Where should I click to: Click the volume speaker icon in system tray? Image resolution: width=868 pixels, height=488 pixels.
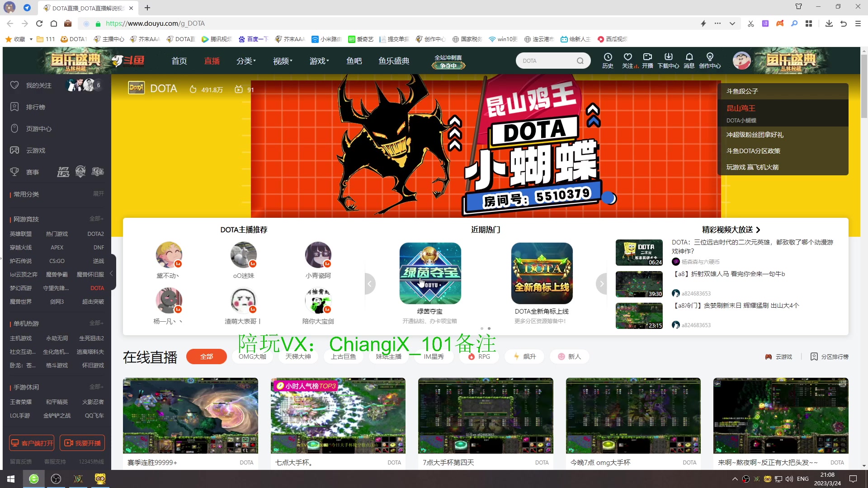(x=789, y=479)
